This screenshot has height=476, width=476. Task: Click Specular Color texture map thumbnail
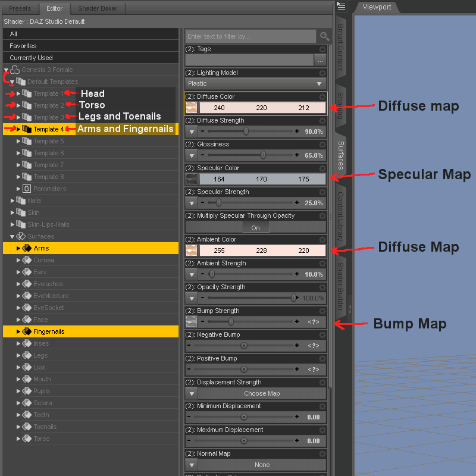[x=192, y=179]
